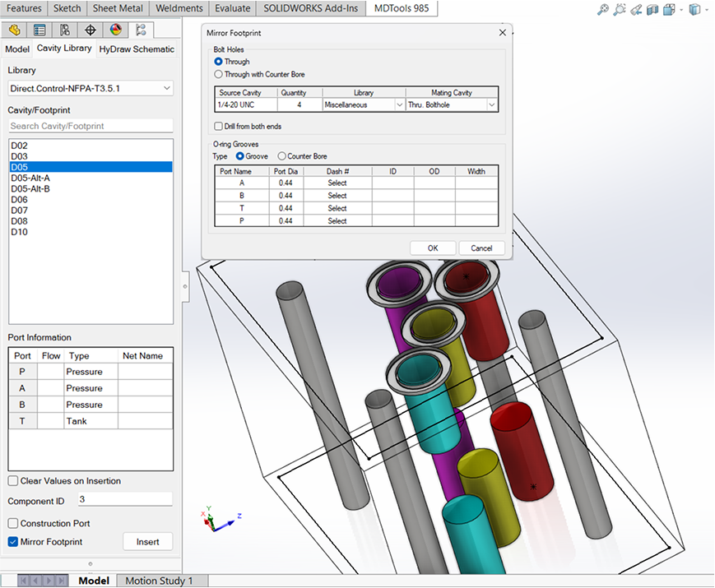Select Through with Counter Bore option
715x588 pixels.
[259, 74]
